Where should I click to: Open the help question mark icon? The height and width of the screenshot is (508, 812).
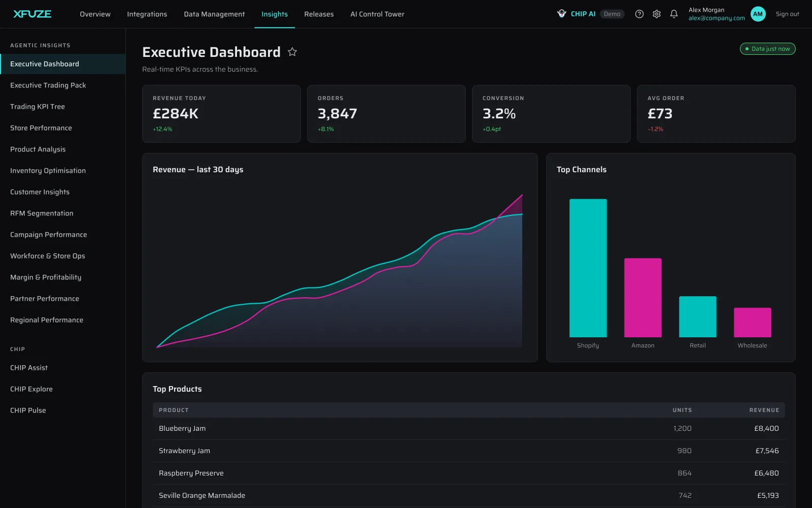(639, 14)
